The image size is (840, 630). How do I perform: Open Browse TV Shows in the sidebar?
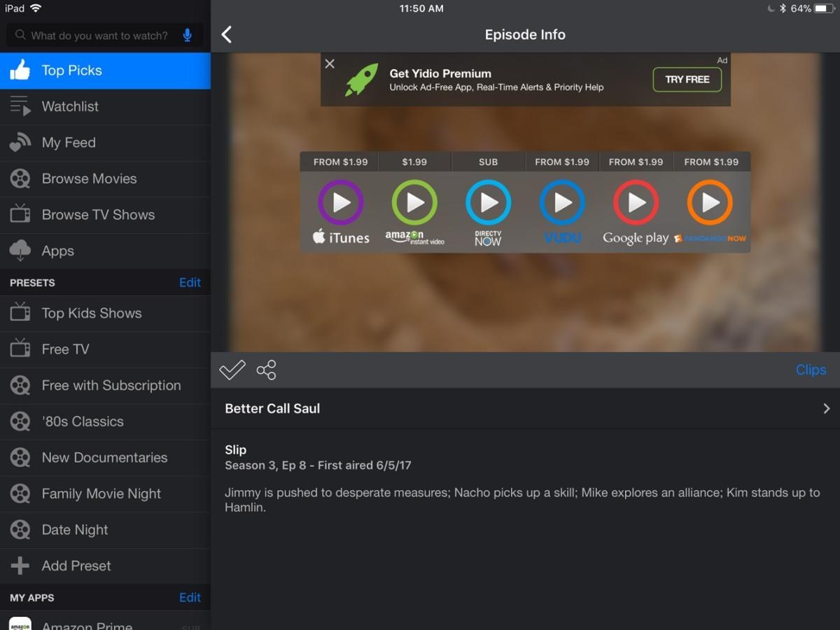point(105,215)
